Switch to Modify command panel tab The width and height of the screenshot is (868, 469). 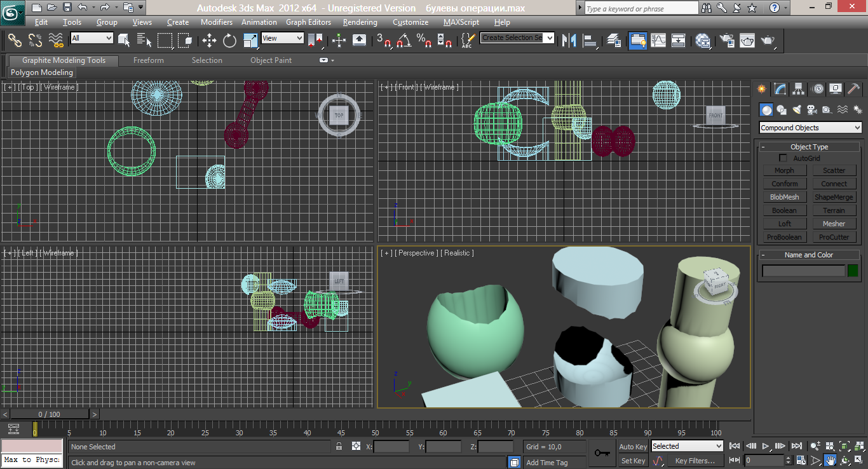(x=780, y=89)
